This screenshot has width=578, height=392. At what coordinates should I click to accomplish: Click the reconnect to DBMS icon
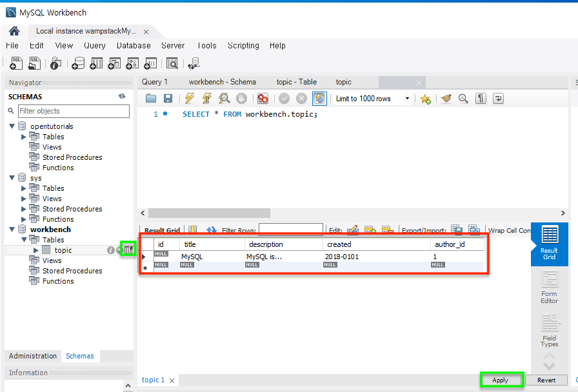click(x=194, y=63)
